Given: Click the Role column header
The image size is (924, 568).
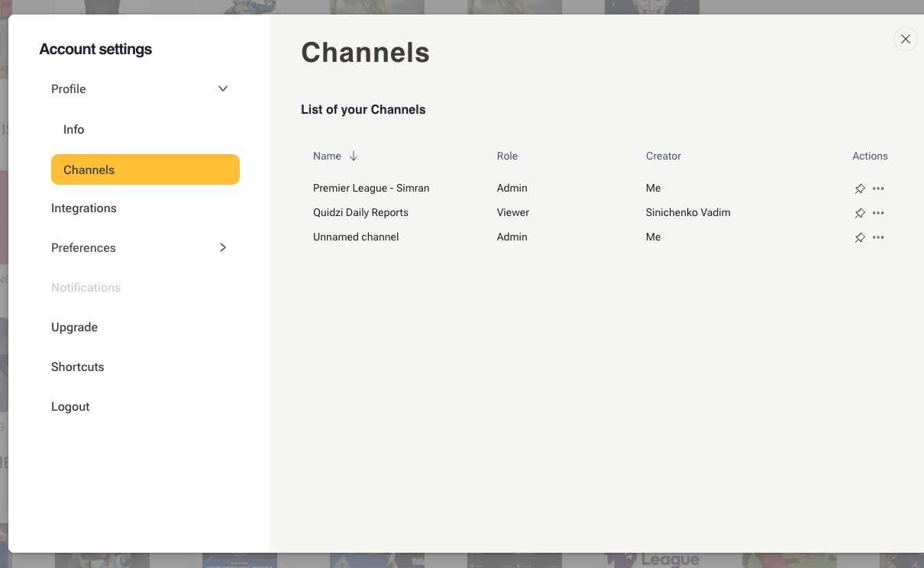Looking at the screenshot, I should (507, 156).
